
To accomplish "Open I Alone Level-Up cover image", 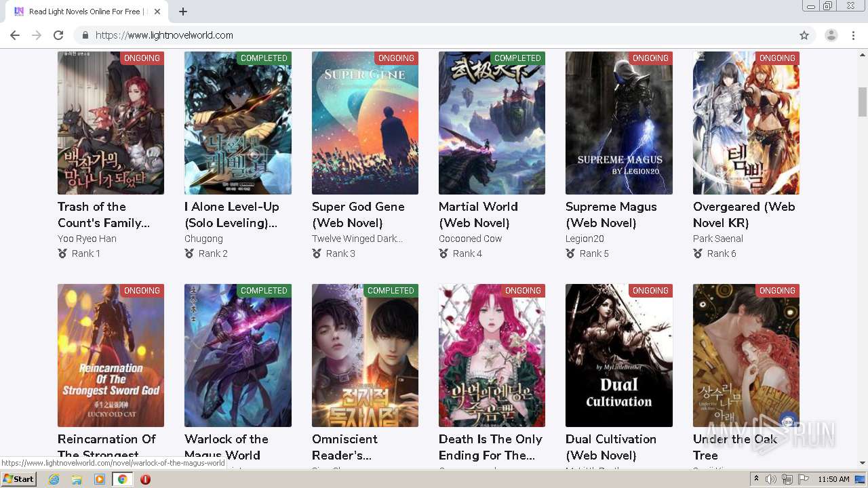I will 238,123.
